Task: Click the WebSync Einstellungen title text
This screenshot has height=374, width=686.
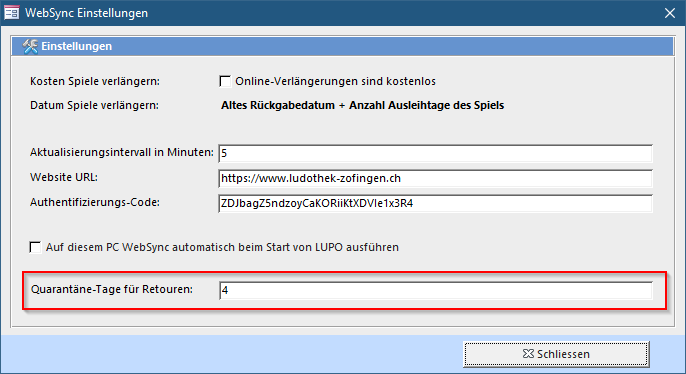Action: 87,13
